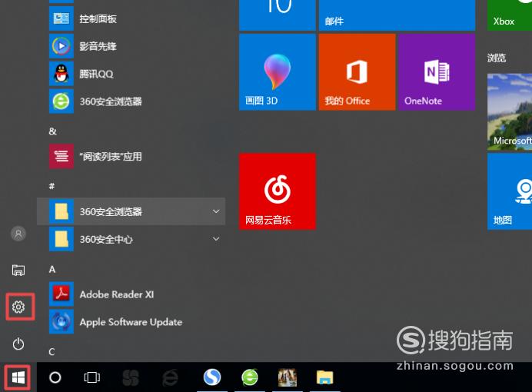Click the A section letter header
This screenshot has width=532, height=392.
click(52, 269)
